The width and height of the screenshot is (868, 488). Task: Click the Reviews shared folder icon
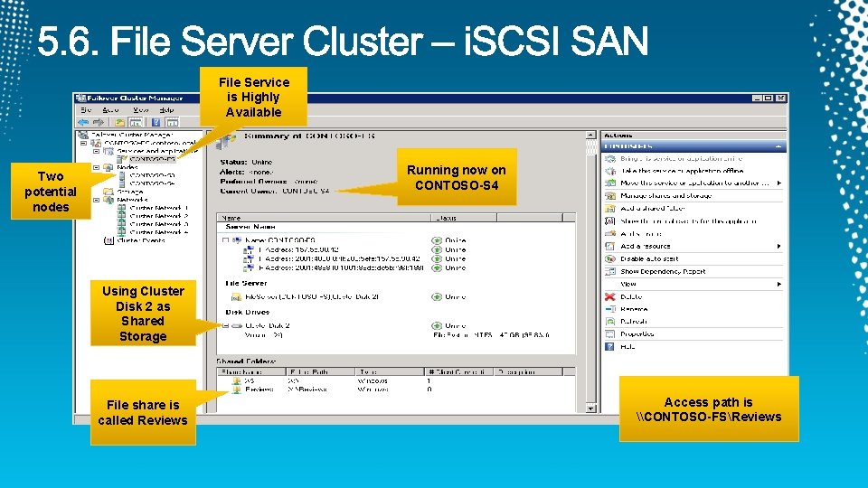(236, 389)
